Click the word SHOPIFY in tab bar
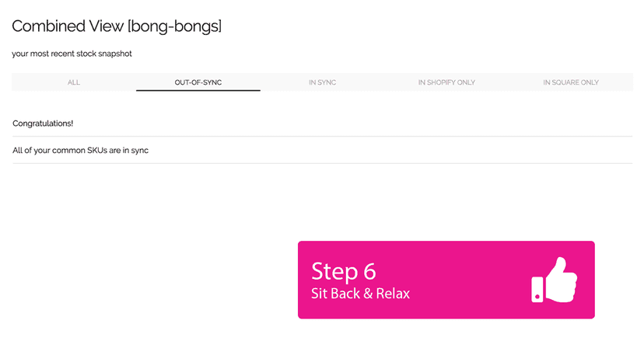The height and width of the screenshot is (362, 644). [x=441, y=82]
